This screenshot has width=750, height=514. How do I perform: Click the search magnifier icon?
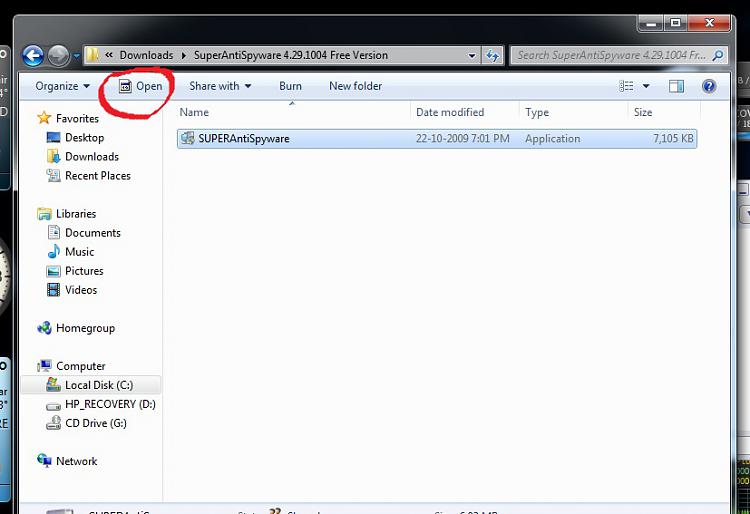pyautogui.click(x=718, y=55)
